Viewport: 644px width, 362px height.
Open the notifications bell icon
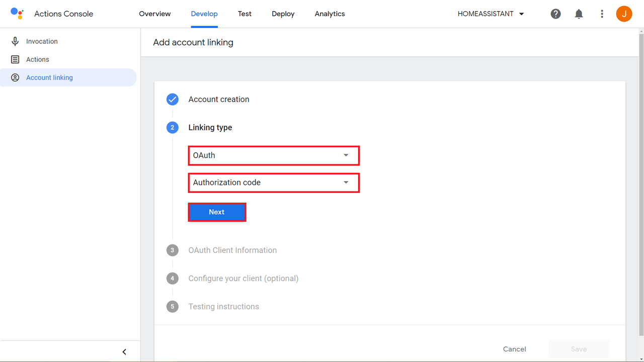(579, 14)
